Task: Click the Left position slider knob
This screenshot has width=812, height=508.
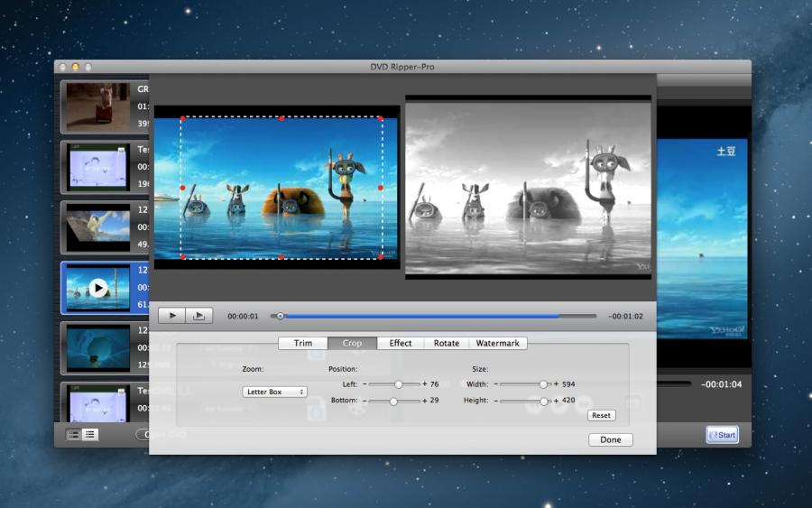Action: (x=398, y=384)
